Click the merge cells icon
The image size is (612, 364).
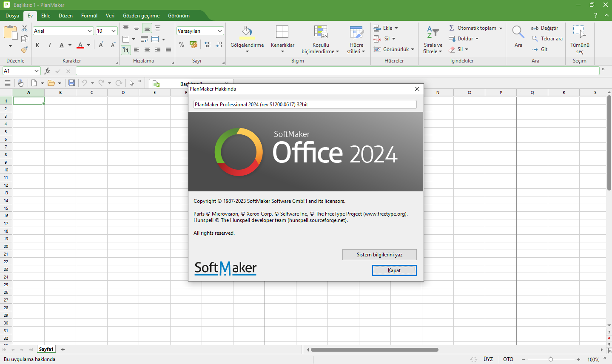[x=155, y=39]
